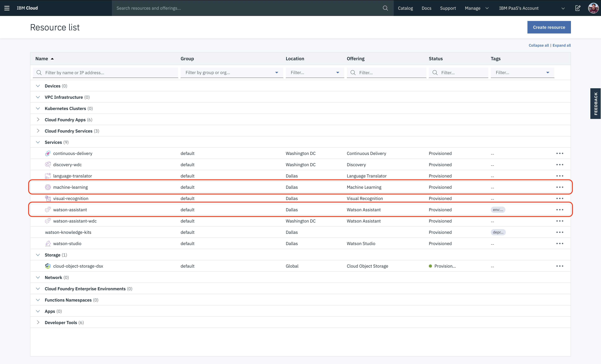Sort by Name column arrow

(52, 59)
